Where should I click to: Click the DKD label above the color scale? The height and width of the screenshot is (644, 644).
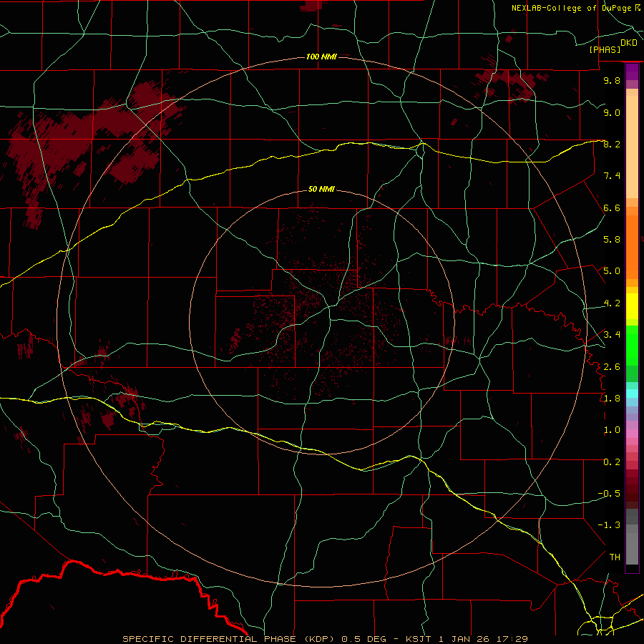pyautogui.click(x=629, y=43)
